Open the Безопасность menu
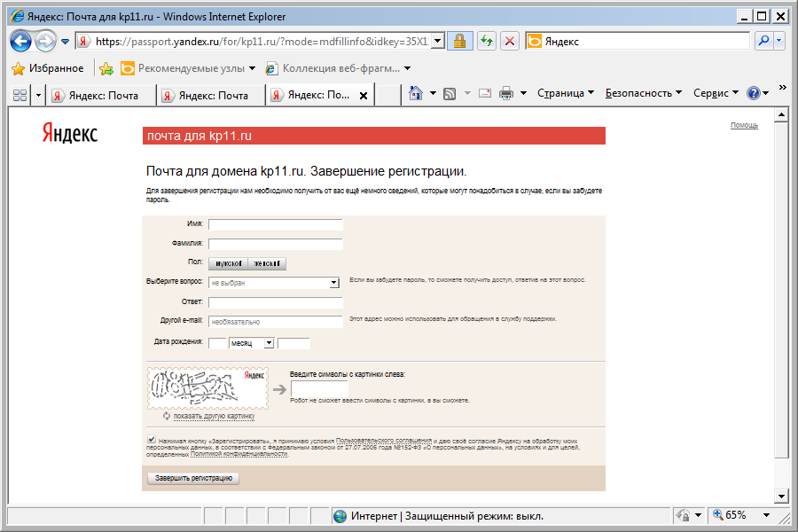This screenshot has height=532, width=798. click(x=644, y=93)
